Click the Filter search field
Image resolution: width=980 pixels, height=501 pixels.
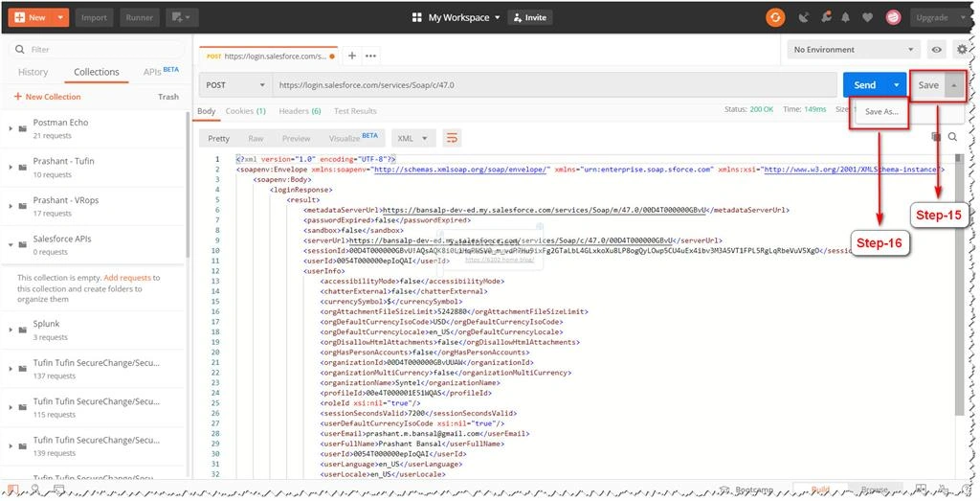click(97, 50)
